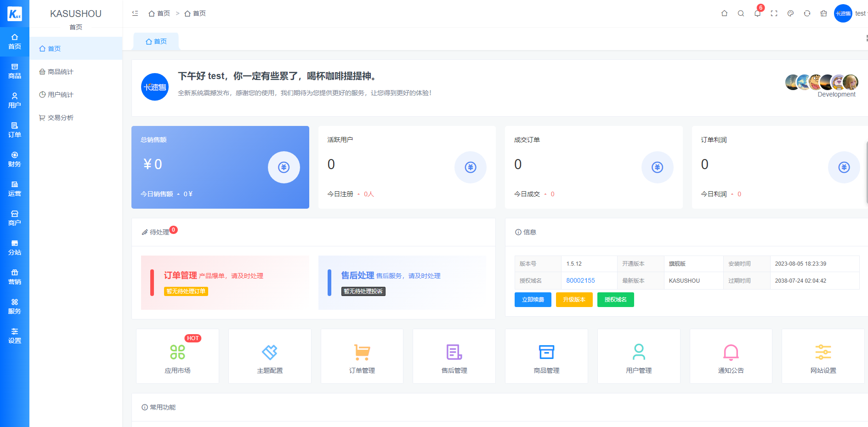The width and height of the screenshot is (868, 427).
Task: Click the notification bell with badge 6
Action: [757, 13]
